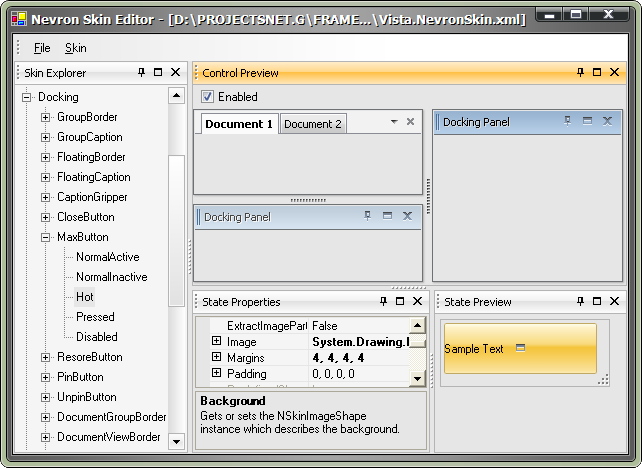The image size is (642, 468).
Task: Click the Margins value 4, 4, 4, 4
Action: (338, 358)
